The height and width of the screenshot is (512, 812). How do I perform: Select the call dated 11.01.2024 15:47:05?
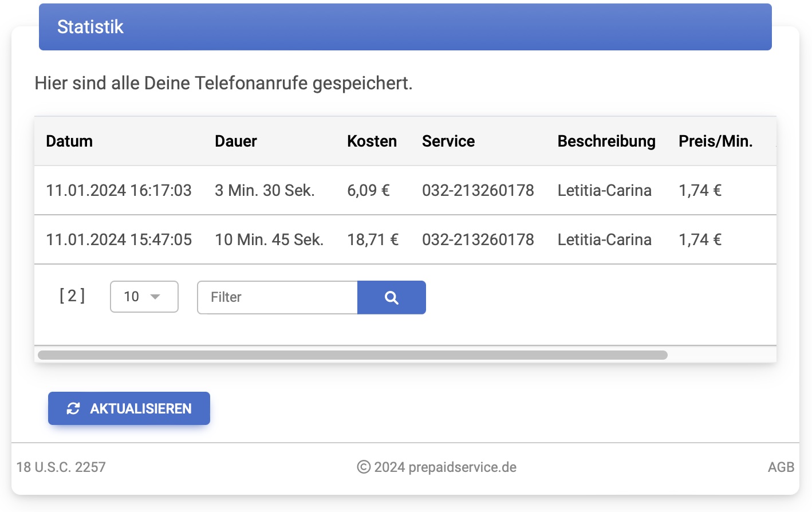pyautogui.click(x=119, y=240)
